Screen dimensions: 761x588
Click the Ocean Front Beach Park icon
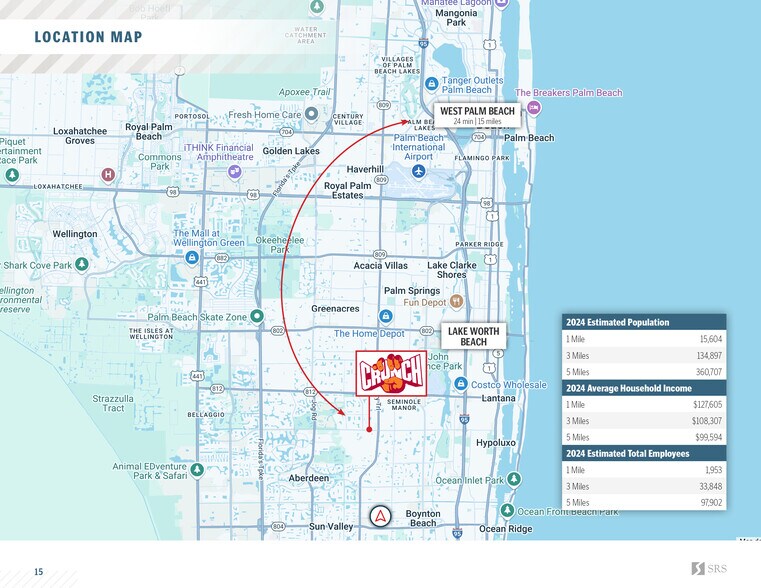coord(508,510)
